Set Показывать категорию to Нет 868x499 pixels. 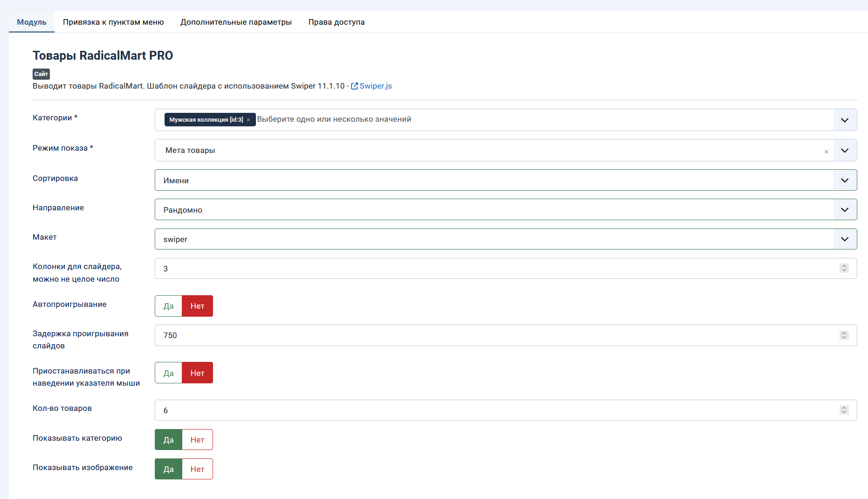(x=197, y=439)
